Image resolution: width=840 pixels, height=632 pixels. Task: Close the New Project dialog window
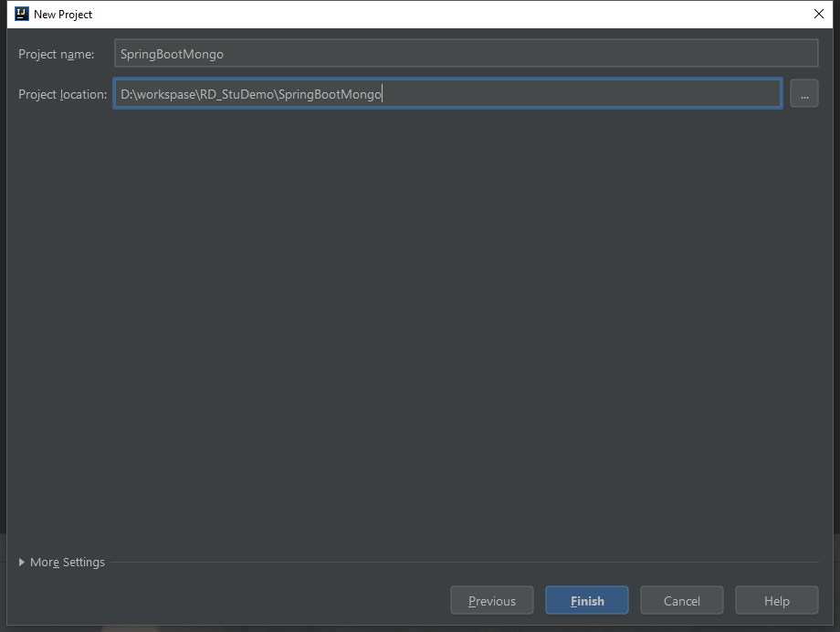(x=819, y=14)
